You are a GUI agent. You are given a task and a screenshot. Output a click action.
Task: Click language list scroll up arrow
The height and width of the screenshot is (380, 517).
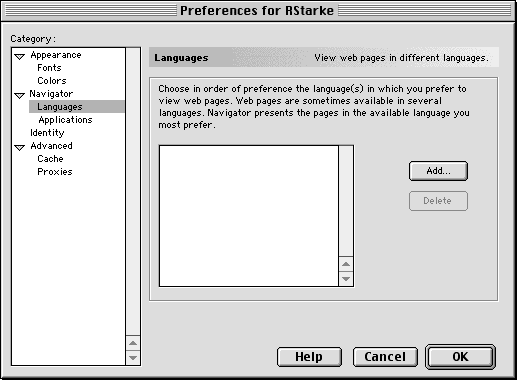[346, 264]
